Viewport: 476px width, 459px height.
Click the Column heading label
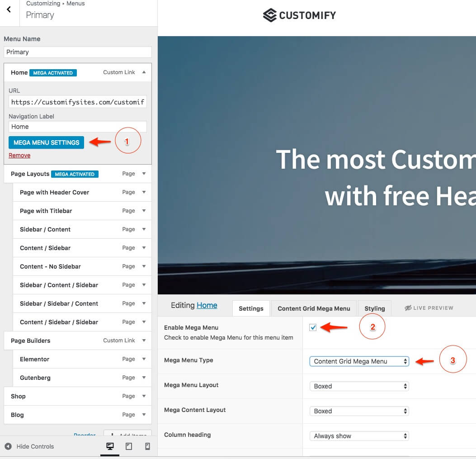tap(187, 435)
